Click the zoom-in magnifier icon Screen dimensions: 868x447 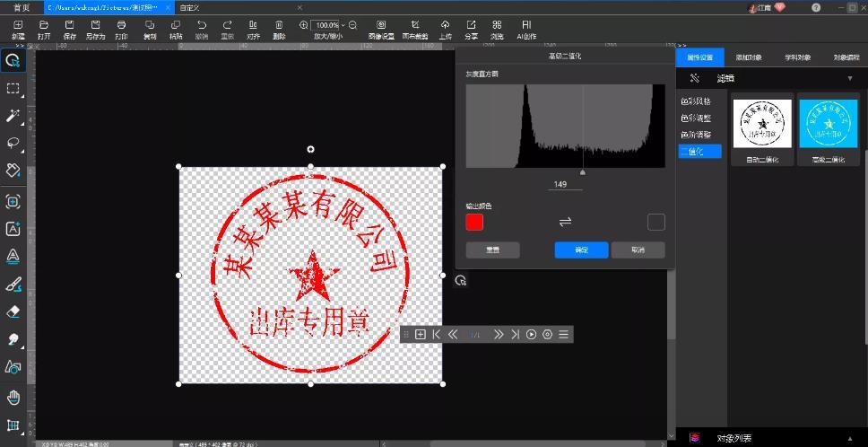[x=303, y=25]
